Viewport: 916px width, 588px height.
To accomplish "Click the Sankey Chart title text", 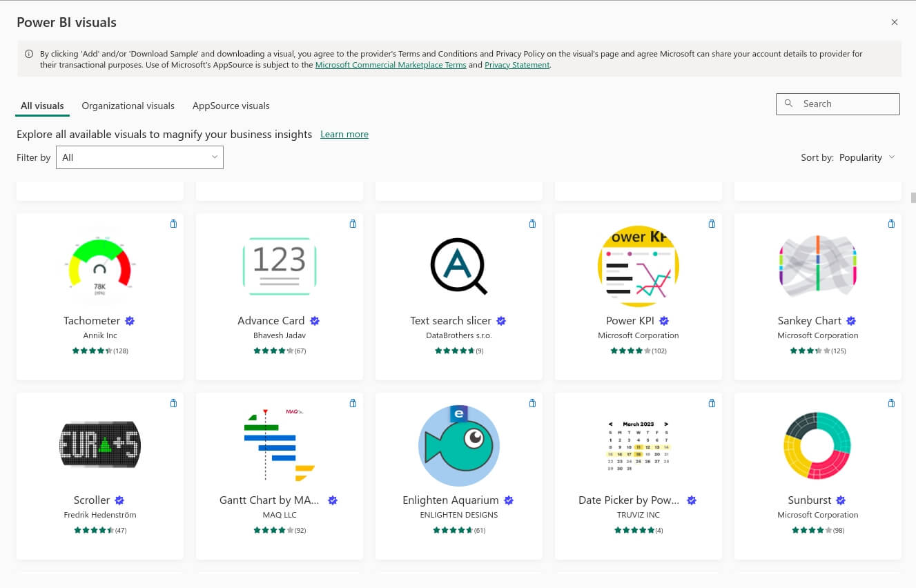I will tap(810, 321).
